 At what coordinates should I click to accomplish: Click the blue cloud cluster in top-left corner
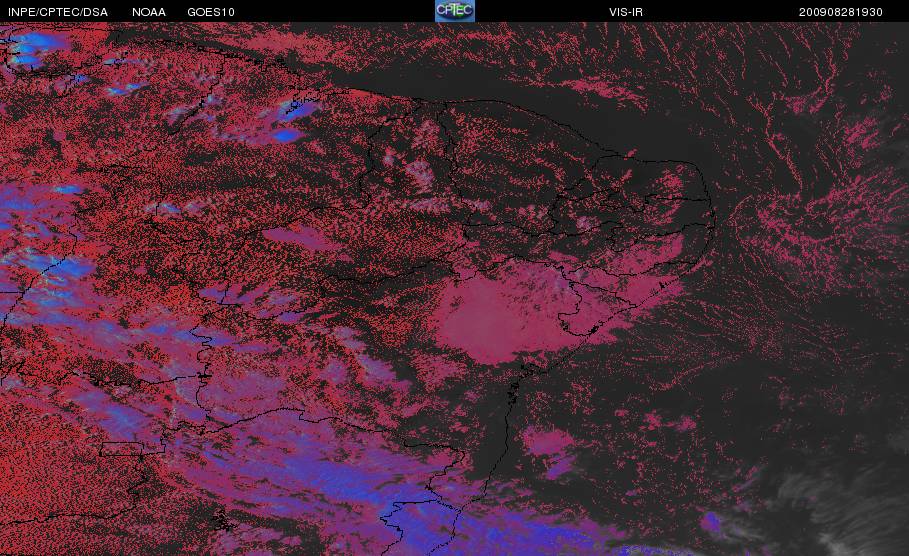click(x=32, y=48)
